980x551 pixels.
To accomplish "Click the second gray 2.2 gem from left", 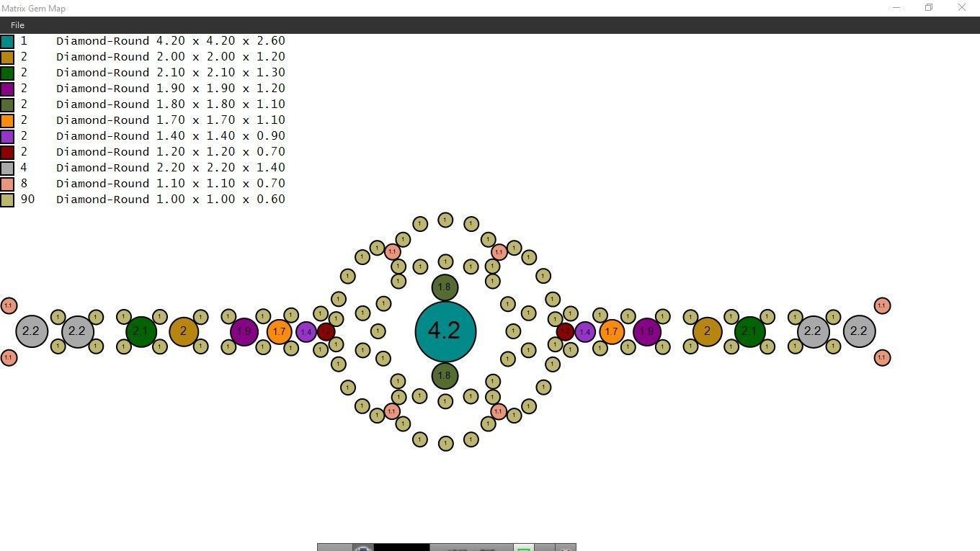I will click(78, 331).
